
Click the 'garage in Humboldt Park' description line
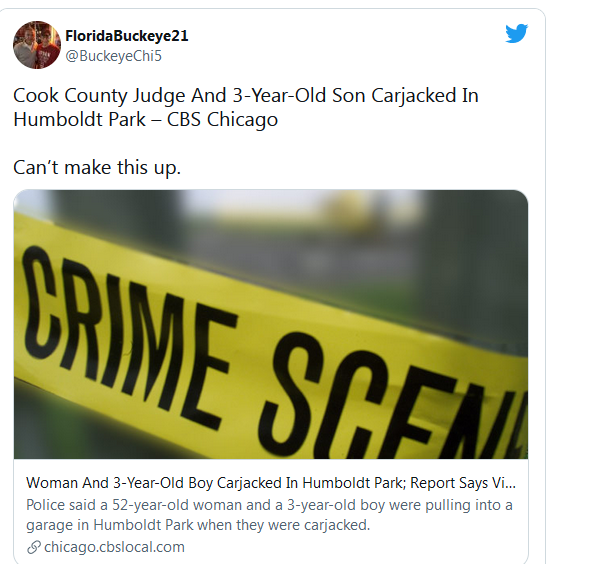coord(198,525)
